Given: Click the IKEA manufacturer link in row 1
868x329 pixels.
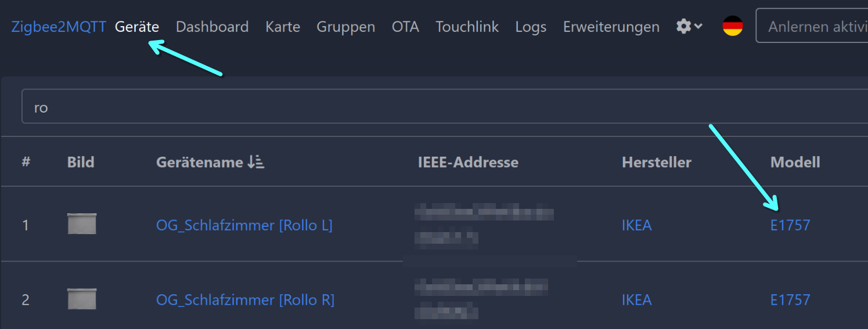Looking at the screenshot, I should 636,225.
